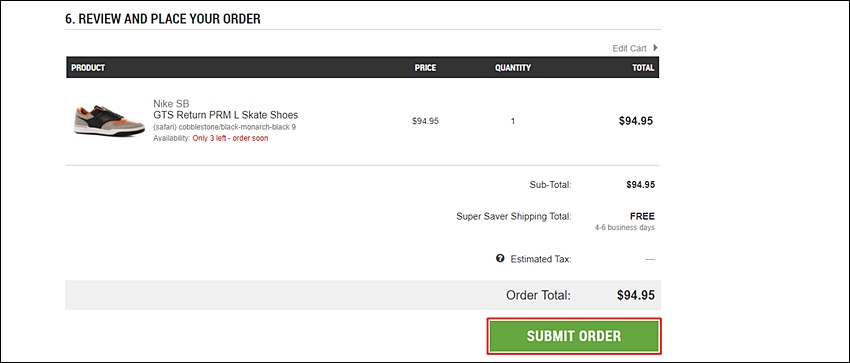The width and height of the screenshot is (850, 363).
Task: Click the Super Saver Shipping Total label
Action: pos(514,217)
